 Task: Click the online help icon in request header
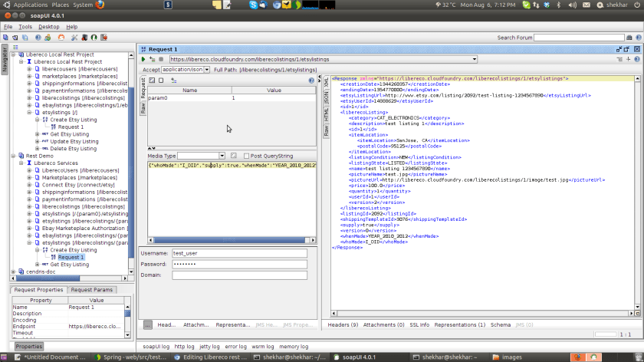click(x=637, y=59)
